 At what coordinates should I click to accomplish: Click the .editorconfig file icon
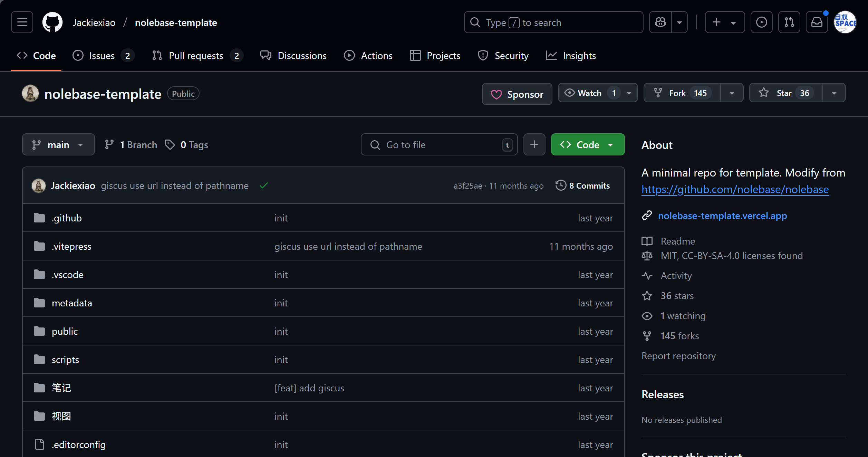pos(40,445)
